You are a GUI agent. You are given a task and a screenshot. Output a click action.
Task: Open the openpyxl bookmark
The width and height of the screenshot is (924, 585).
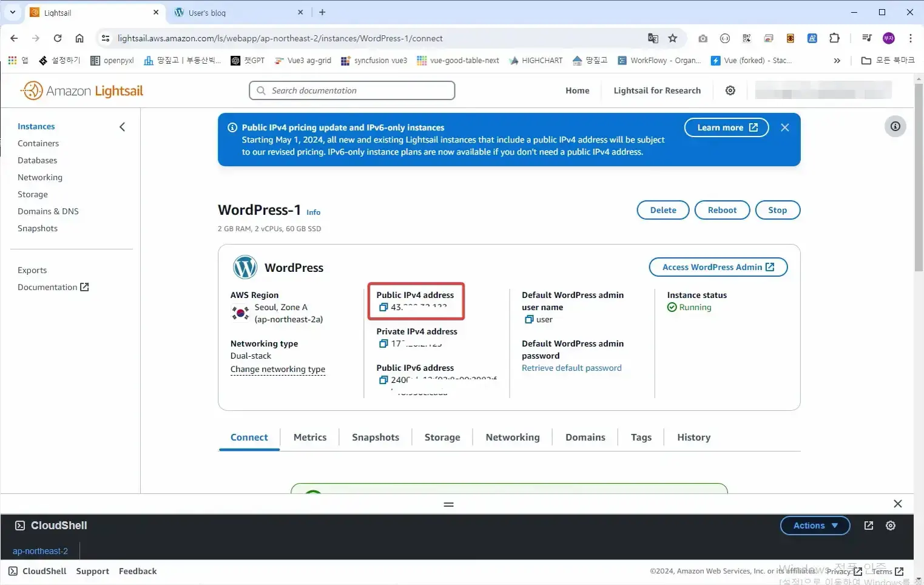(x=112, y=61)
